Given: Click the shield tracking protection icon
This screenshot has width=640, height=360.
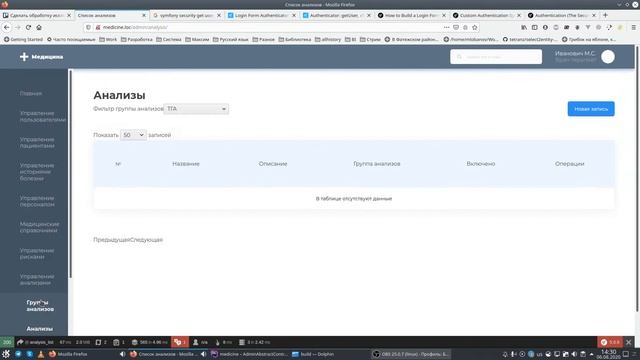Looking at the screenshot, I should pyautogui.click(x=89, y=27).
